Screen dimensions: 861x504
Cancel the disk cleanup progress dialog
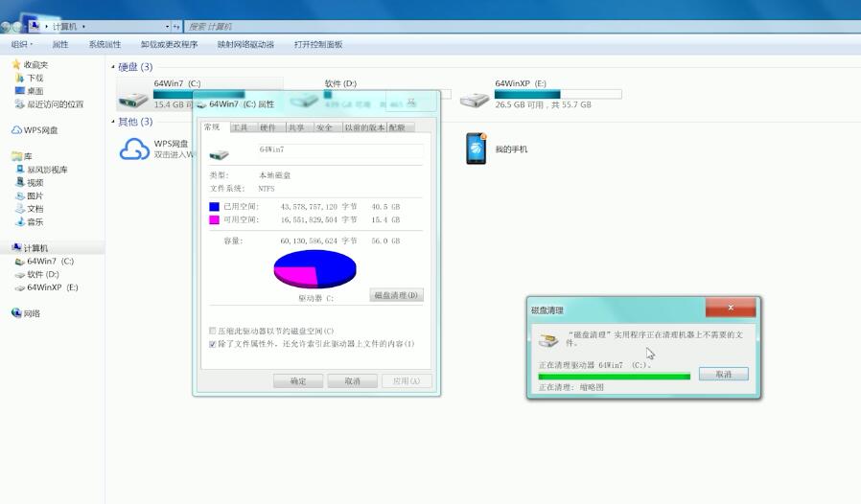pos(724,374)
